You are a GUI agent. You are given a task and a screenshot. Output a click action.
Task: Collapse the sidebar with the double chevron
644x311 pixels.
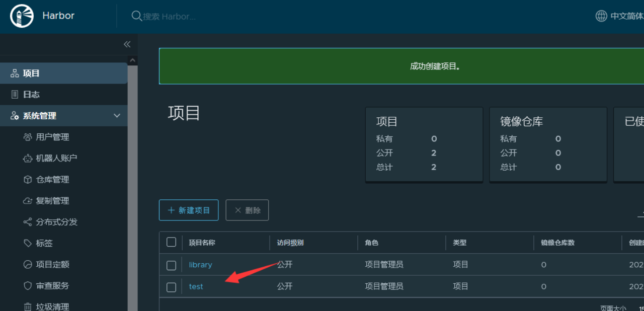pos(127,44)
